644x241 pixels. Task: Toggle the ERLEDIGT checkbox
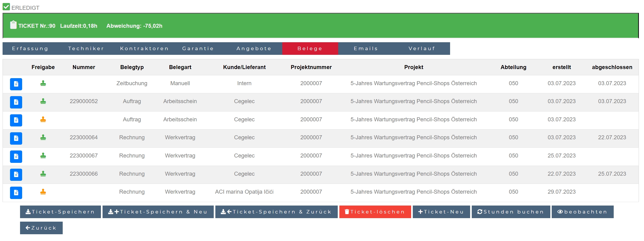point(6,7)
